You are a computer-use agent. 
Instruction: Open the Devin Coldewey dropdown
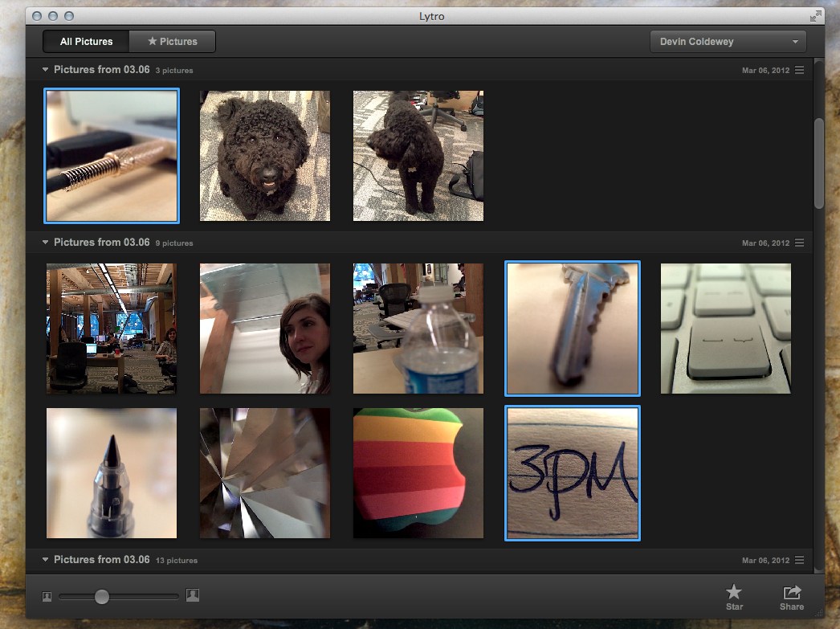point(728,42)
